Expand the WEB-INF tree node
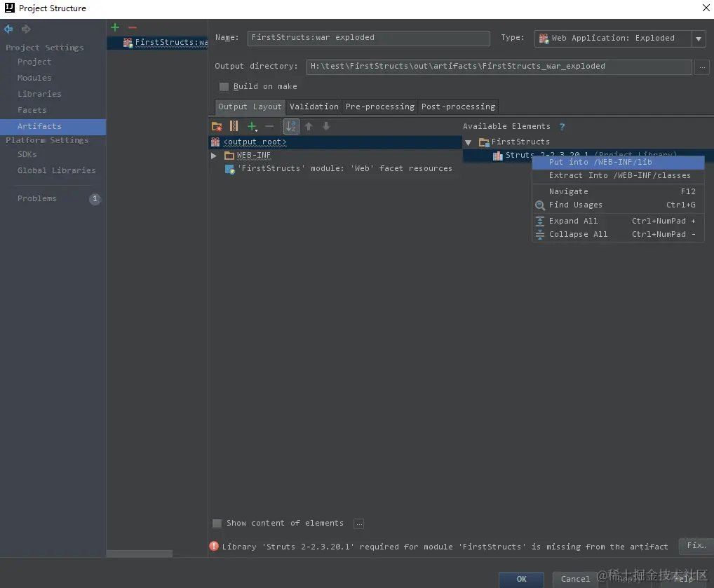714x588 pixels. (213, 156)
